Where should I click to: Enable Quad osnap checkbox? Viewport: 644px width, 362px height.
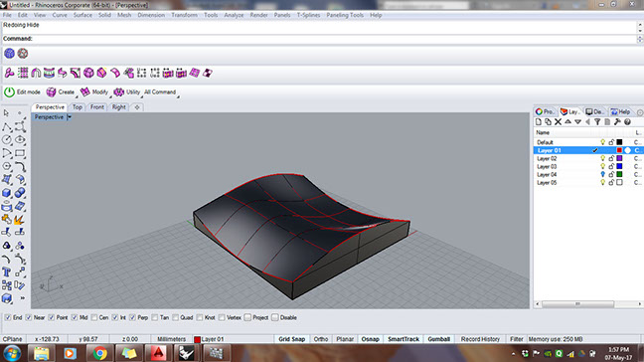tap(175, 317)
